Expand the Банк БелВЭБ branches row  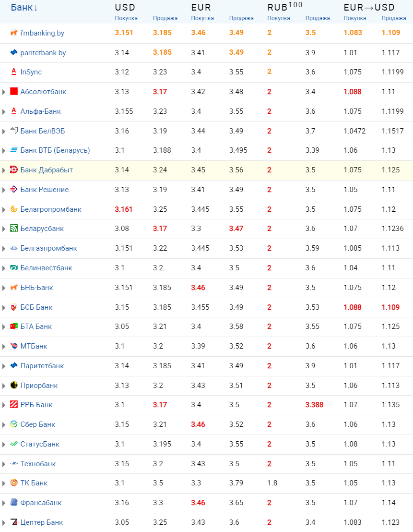(4, 131)
